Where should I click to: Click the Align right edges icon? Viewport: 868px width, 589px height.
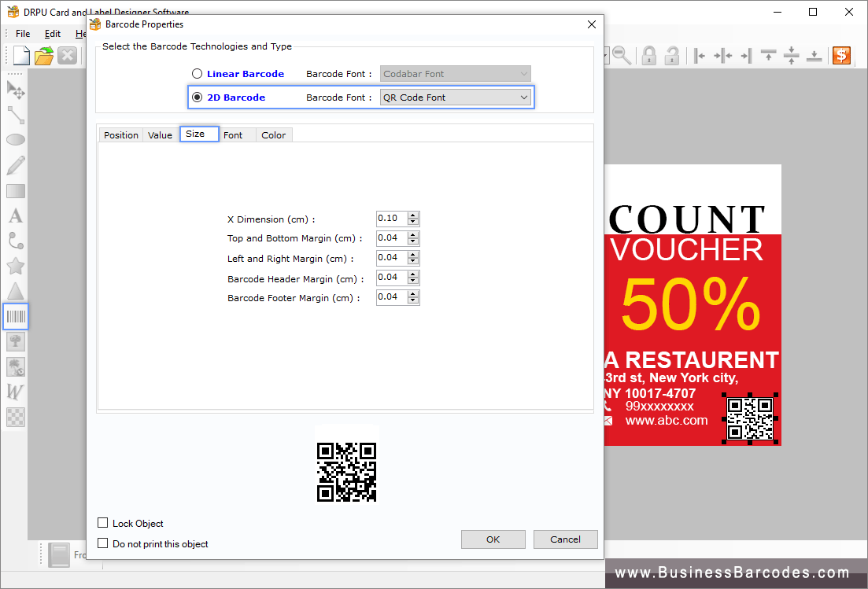click(746, 55)
